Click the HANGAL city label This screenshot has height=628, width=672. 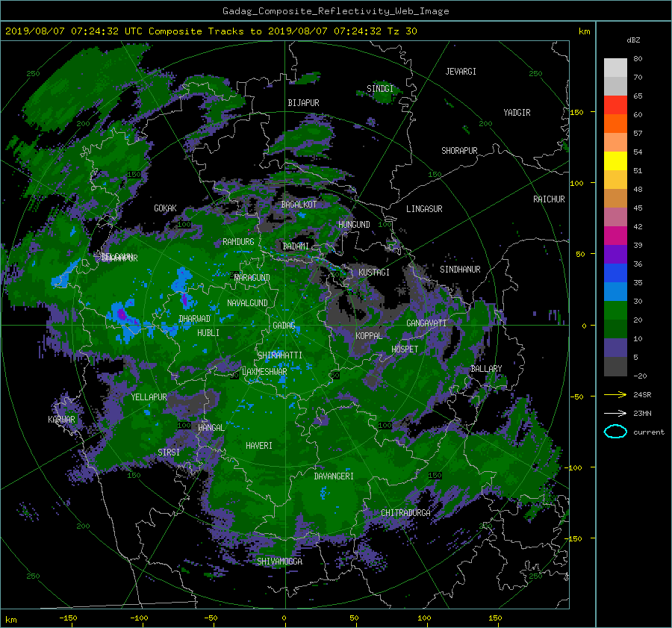211,428
